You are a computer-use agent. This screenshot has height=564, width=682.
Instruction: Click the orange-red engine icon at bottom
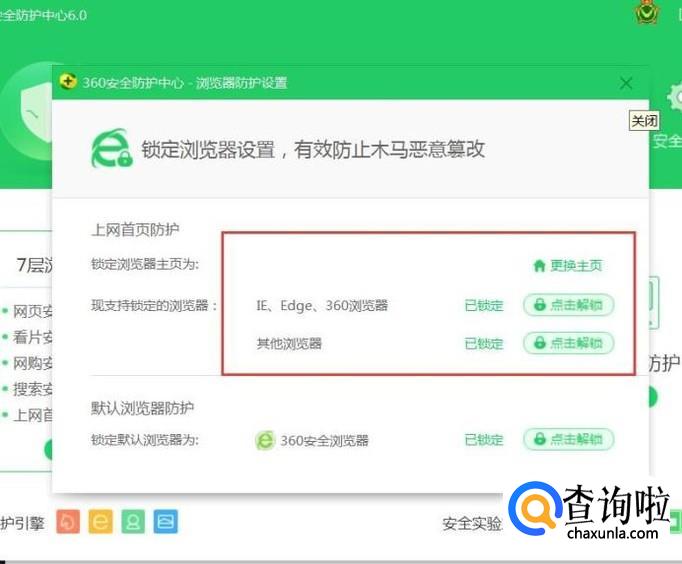(68, 521)
